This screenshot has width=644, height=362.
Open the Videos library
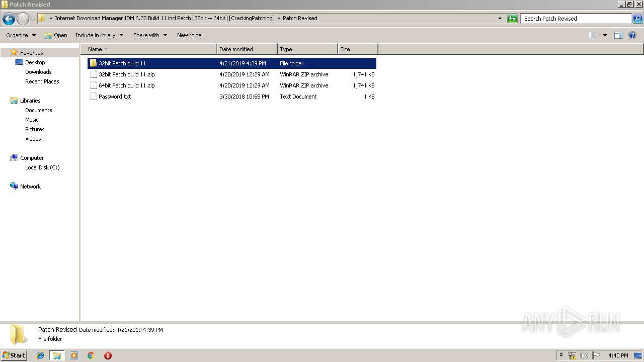[x=33, y=139]
